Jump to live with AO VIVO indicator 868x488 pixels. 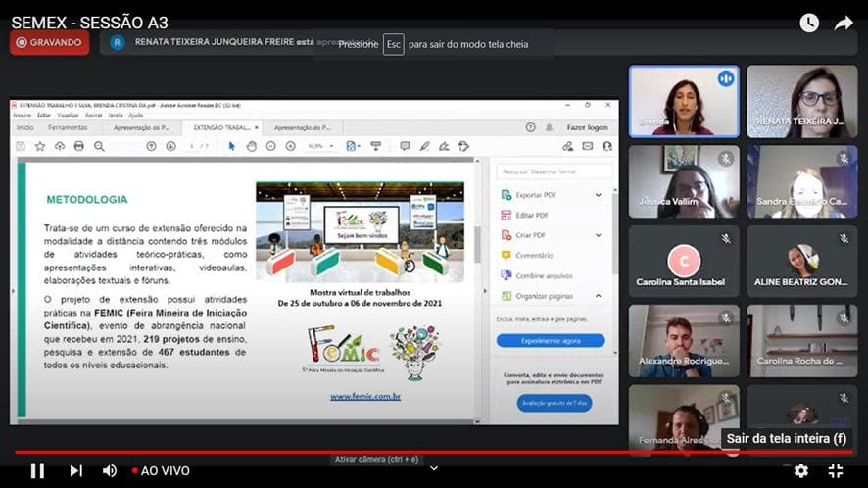(161, 470)
